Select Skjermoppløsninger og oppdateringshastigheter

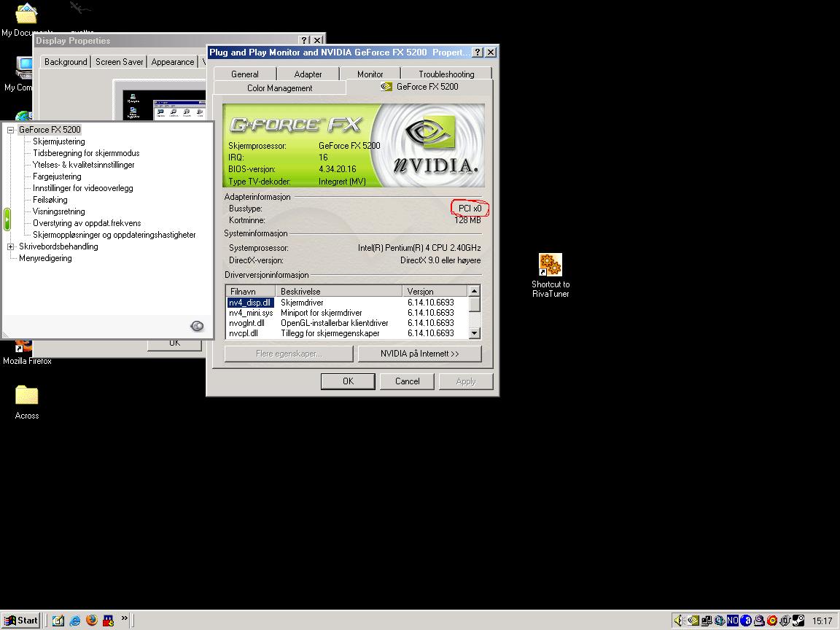(114, 235)
